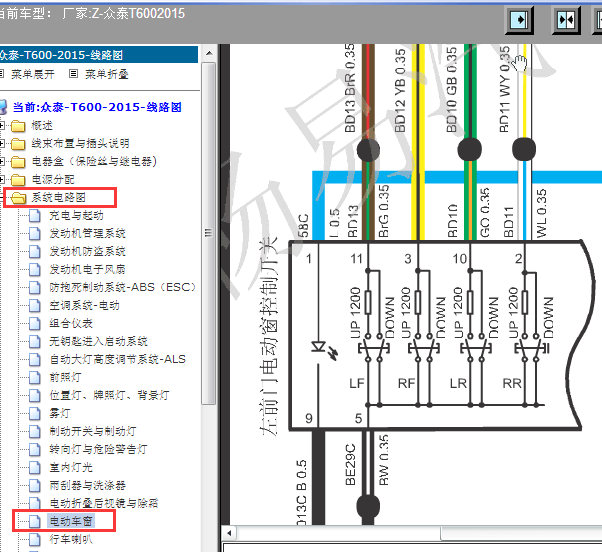Screen dimensions: 602x552
Task: Select the 电动车窗 tree item
Action: click(71, 521)
